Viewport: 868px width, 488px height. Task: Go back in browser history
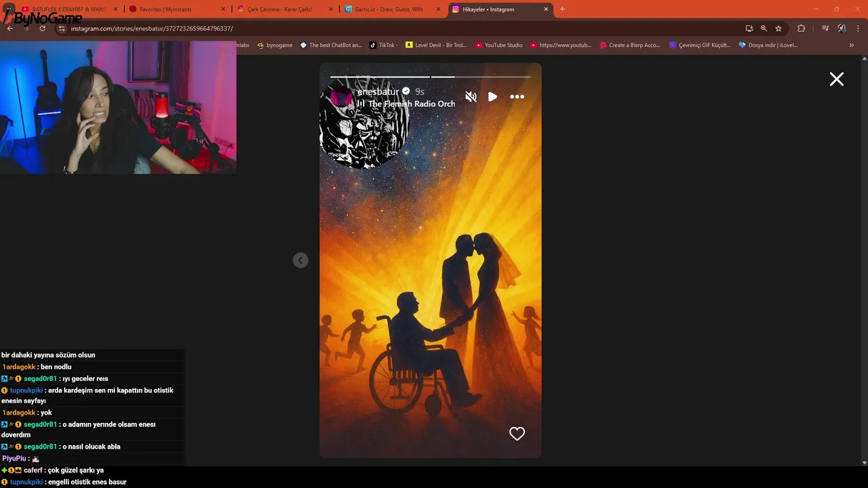coord(9,28)
